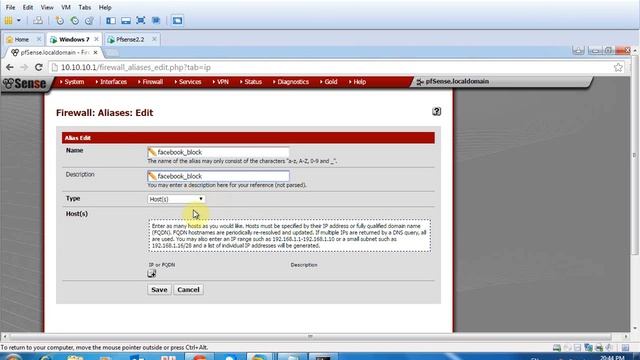Click the taskbar clock showing 20:44 PM

point(612,358)
